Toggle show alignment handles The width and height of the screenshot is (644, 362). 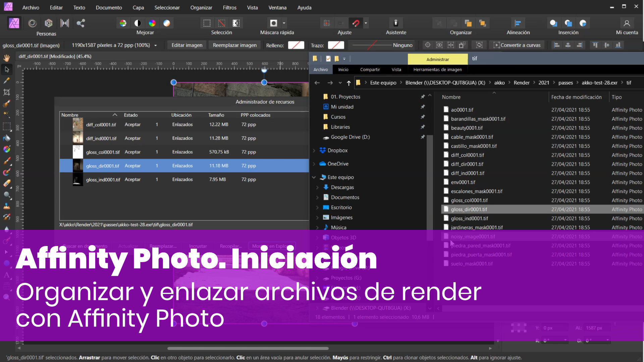[x=450, y=45]
